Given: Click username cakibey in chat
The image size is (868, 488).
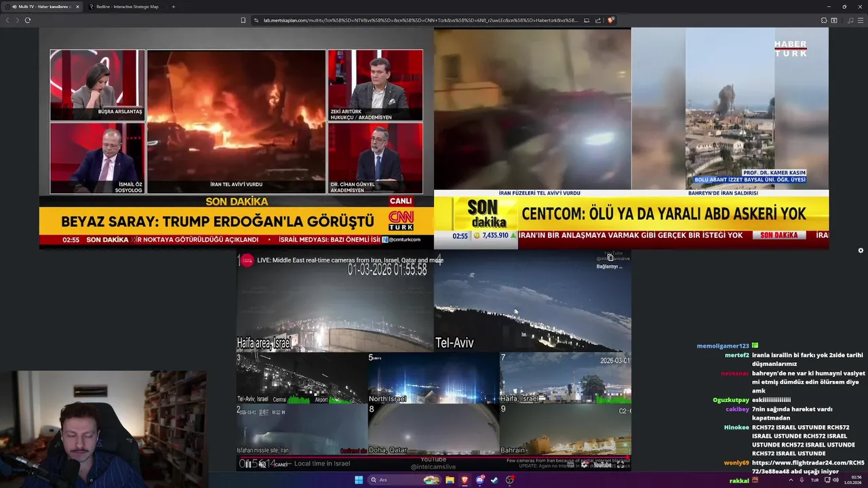Looking at the screenshot, I should pos(737,409).
